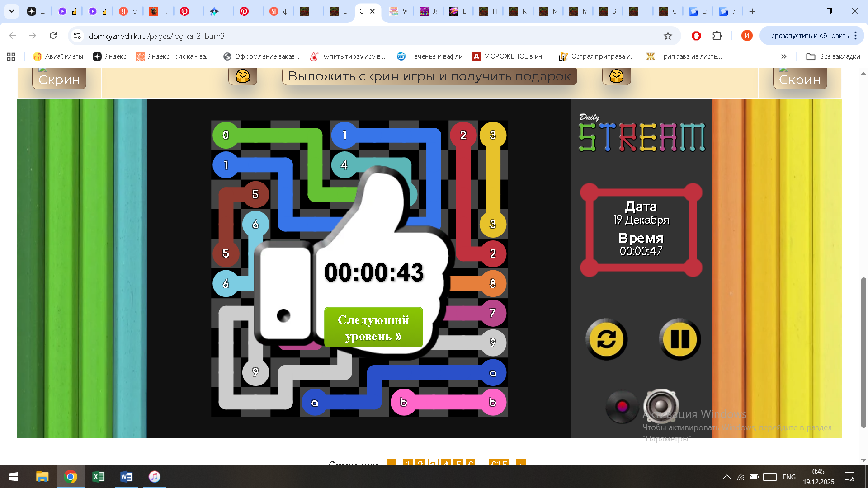Click the magenta endpoint 7 on the grid
Viewport: 868px width, 488px height.
coord(492,313)
